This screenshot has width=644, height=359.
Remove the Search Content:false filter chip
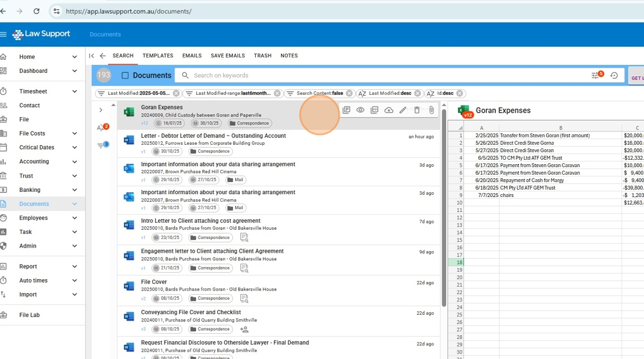[349, 93]
